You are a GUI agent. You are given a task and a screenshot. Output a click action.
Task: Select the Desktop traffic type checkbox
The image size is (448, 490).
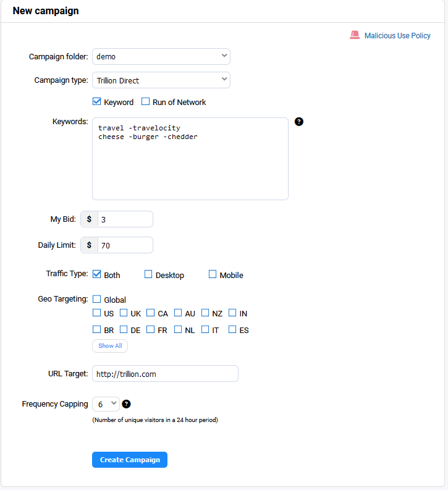(x=148, y=274)
